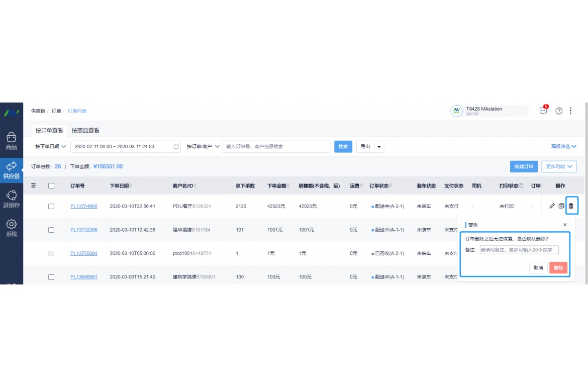Click the copy order icon in first row
The height and width of the screenshot is (387, 588).
561,206
